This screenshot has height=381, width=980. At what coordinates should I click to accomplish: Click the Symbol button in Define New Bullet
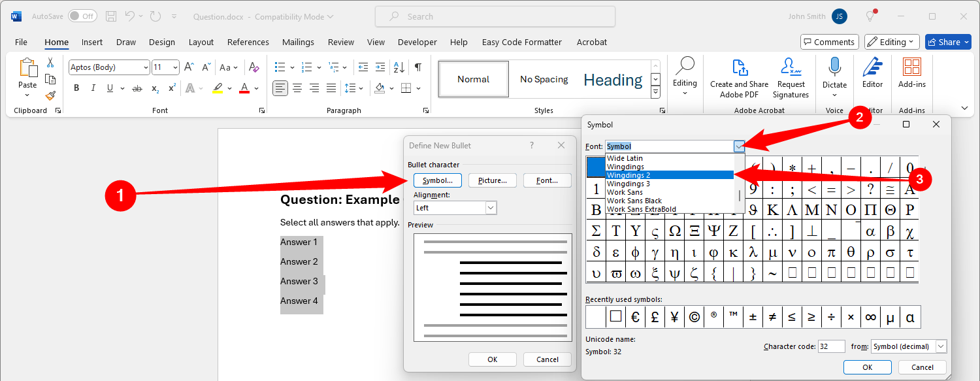(x=437, y=180)
